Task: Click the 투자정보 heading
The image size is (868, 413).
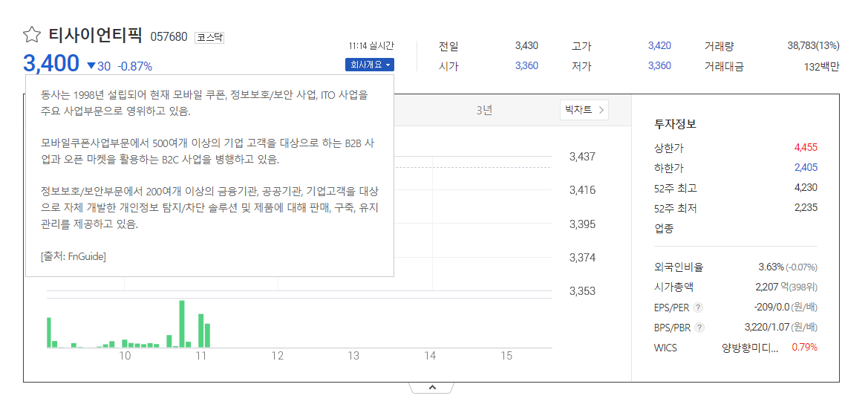Action: [x=675, y=124]
